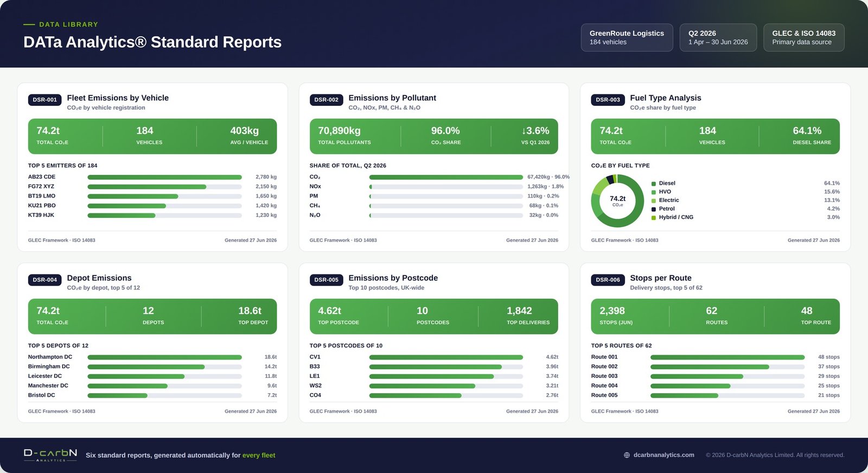Click the globe icon beside dcarbnanalytics.com
The width and height of the screenshot is (868, 473).
pos(627,455)
